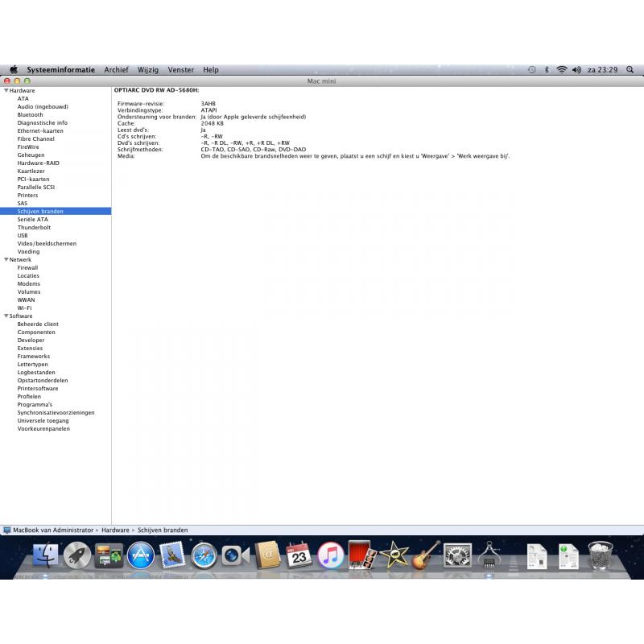644x644 pixels.
Task: Select Firewall under Netwerk
Action: (27, 268)
